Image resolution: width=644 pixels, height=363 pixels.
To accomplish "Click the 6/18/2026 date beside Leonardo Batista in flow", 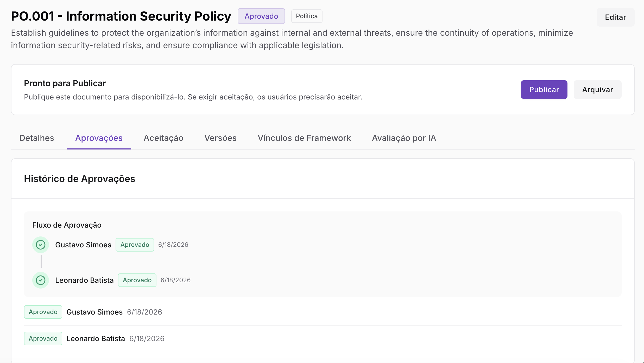I will click(x=176, y=280).
